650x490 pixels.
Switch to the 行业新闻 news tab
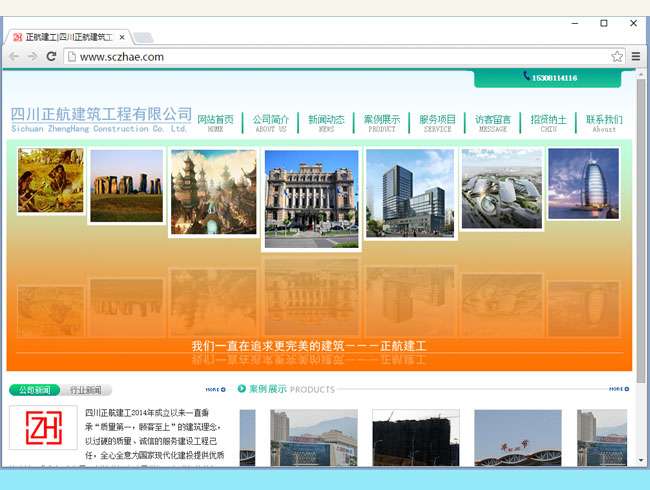pyautogui.click(x=85, y=390)
